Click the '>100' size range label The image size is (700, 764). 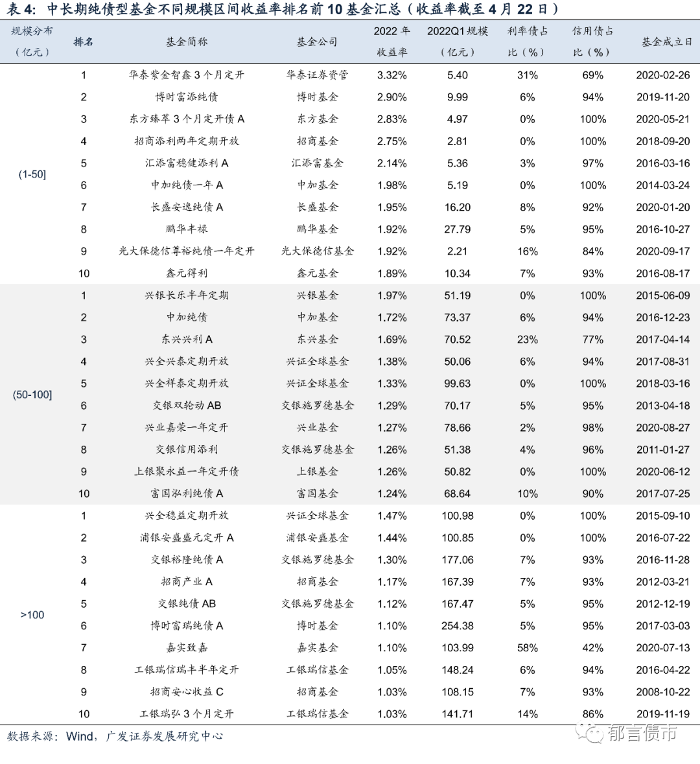coord(32,615)
